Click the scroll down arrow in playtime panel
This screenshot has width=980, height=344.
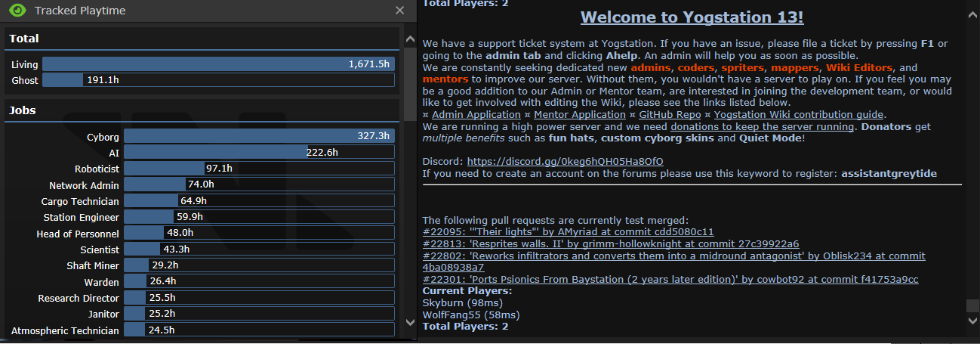coord(410,321)
